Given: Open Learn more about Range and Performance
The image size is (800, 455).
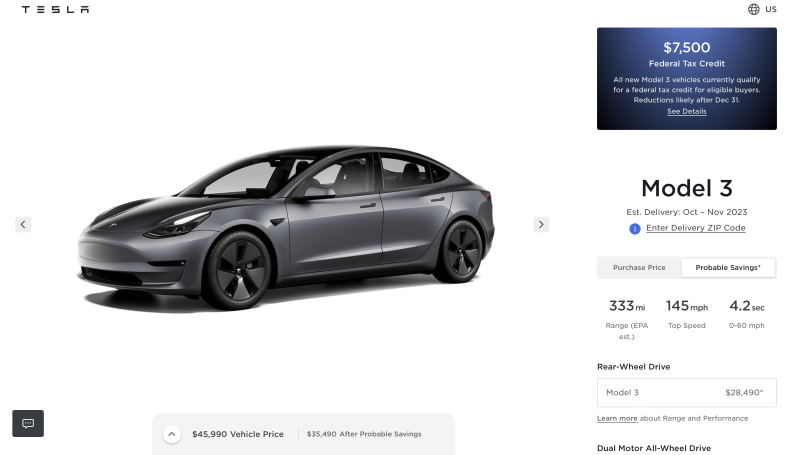Looking at the screenshot, I should [617, 418].
